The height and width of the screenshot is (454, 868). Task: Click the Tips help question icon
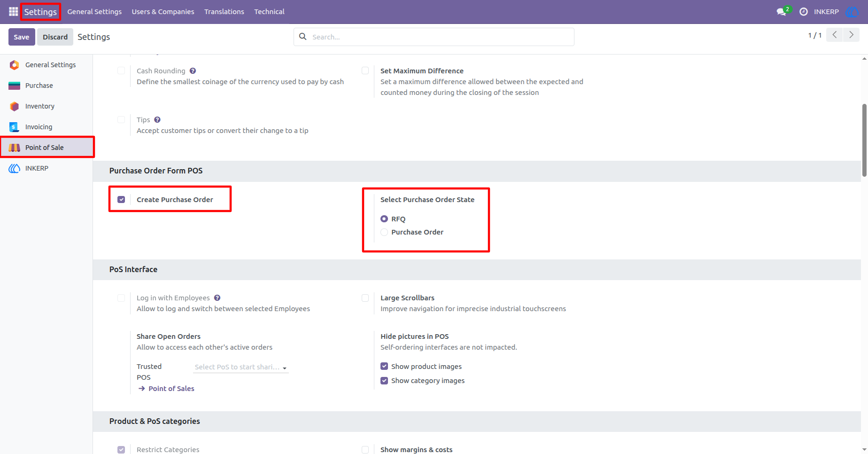(157, 120)
